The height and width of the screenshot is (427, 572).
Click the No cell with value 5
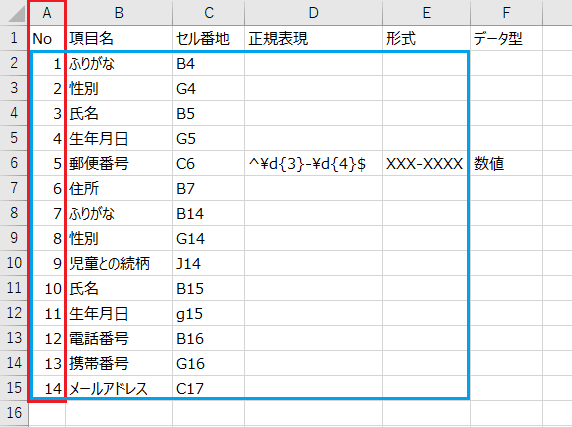[x=47, y=163]
